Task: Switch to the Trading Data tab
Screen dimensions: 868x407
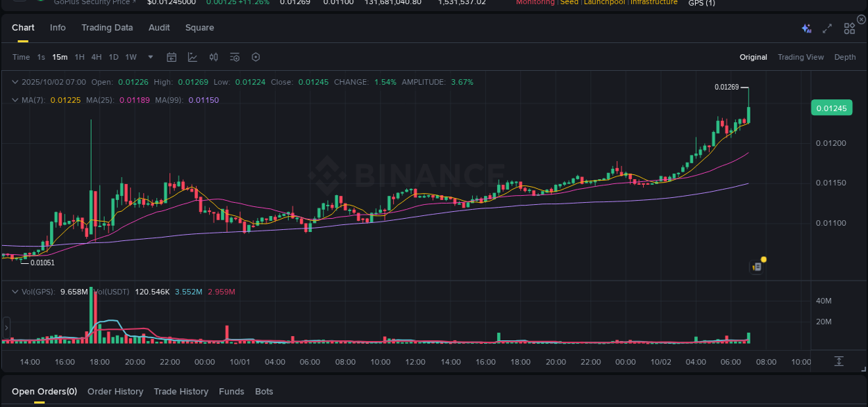Action: click(107, 28)
